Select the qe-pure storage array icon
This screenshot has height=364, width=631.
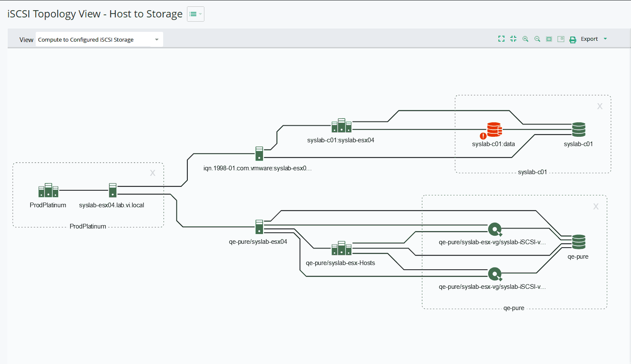579,242
